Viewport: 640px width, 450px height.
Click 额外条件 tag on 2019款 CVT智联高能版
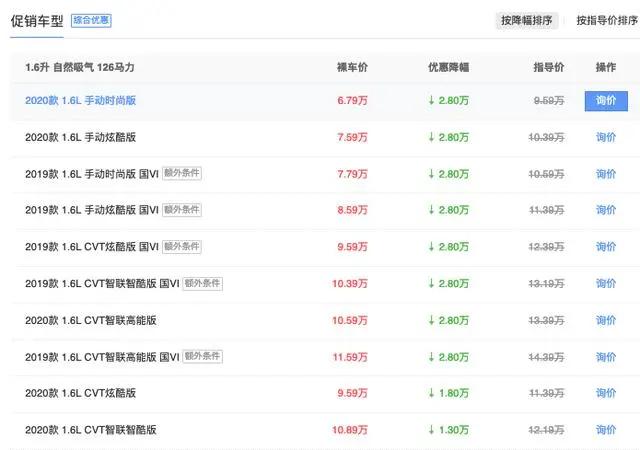click(202, 356)
